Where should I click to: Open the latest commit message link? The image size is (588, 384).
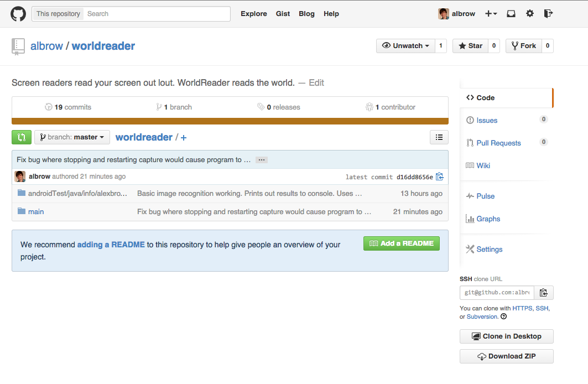coord(133,160)
